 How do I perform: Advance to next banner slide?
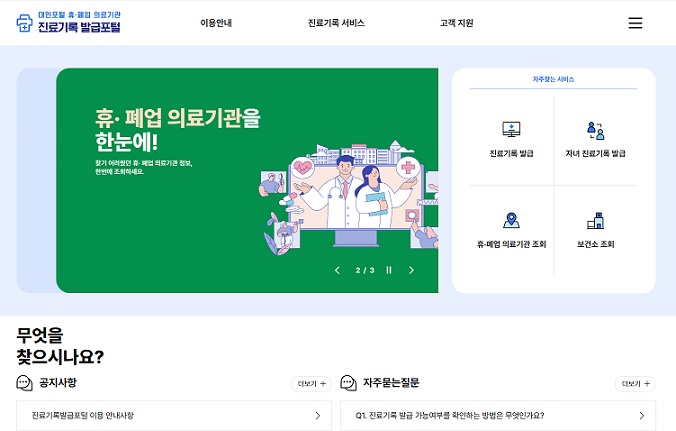411,270
